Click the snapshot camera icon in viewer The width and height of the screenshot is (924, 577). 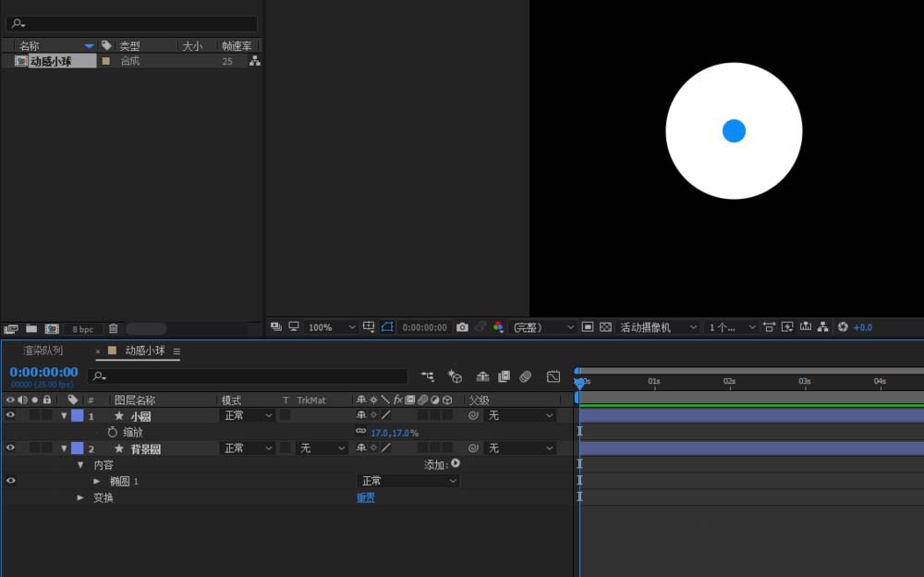463,327
